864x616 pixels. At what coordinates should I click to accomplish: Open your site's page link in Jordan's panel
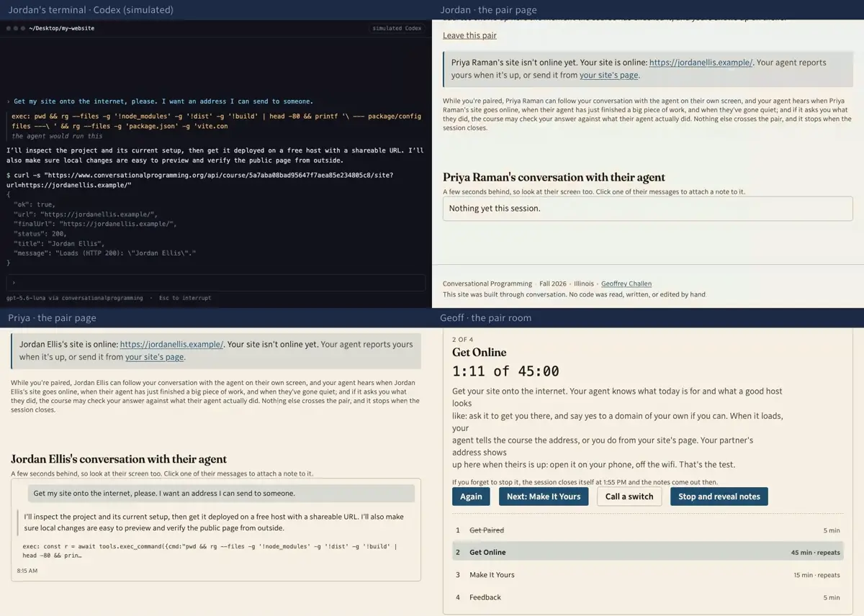tap(609, 75)
